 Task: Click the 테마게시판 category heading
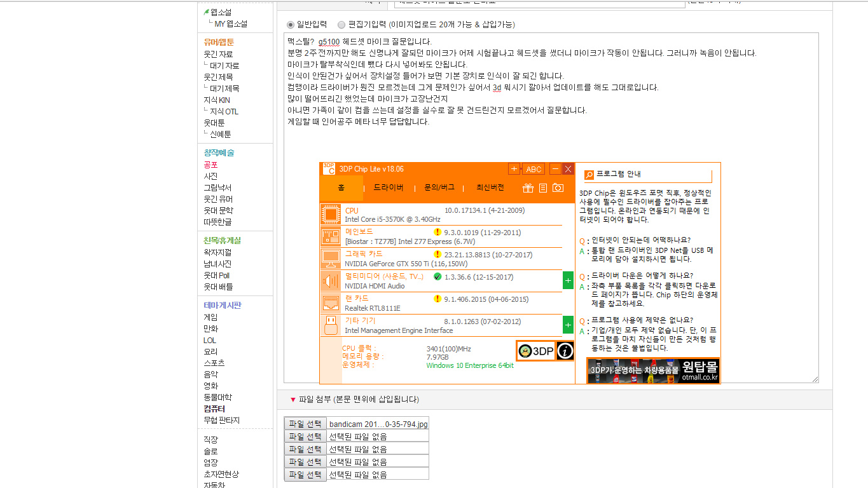coord(223,306)
